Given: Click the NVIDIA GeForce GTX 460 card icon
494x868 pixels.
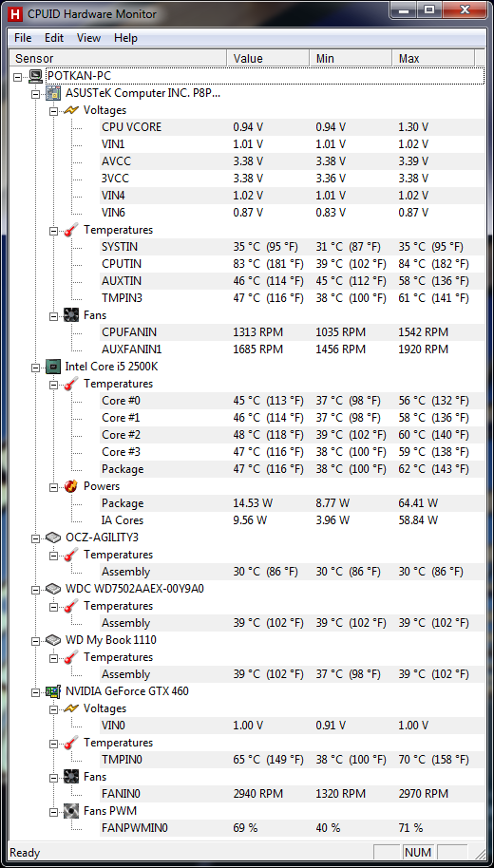Looking at the screenshot, I should (53, 690).
